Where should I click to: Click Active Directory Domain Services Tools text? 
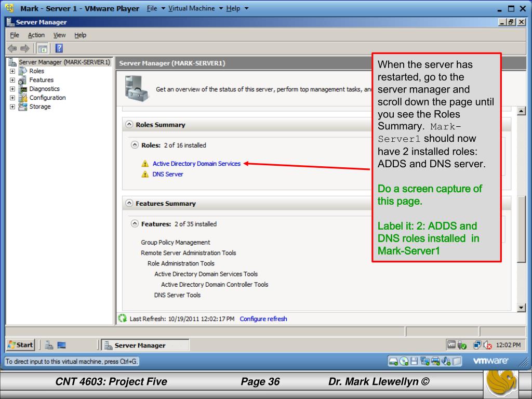(206, 274)
